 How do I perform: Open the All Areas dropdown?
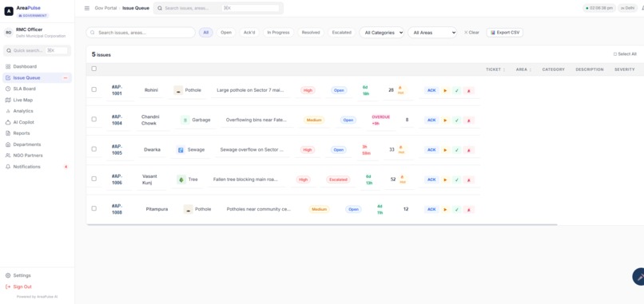click(x=432, y=33)
